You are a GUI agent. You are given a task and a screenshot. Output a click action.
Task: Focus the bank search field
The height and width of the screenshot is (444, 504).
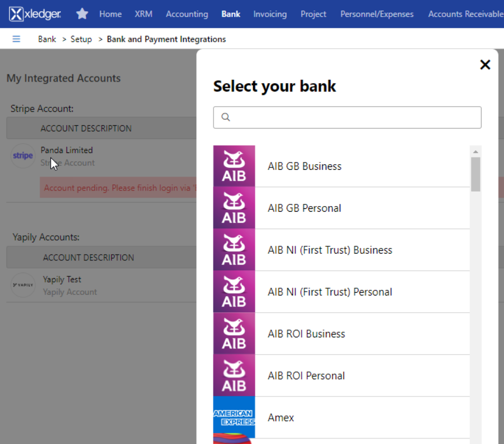pyautogui.click(x=347, y=117)
